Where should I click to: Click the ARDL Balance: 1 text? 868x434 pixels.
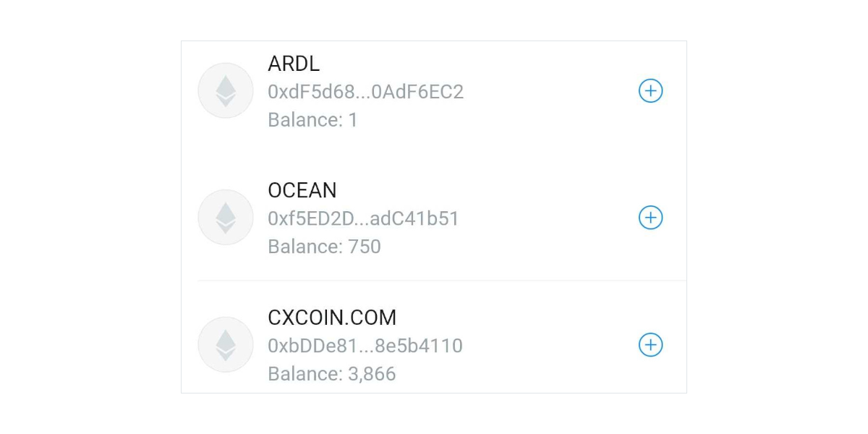click(x=312, y=119)
